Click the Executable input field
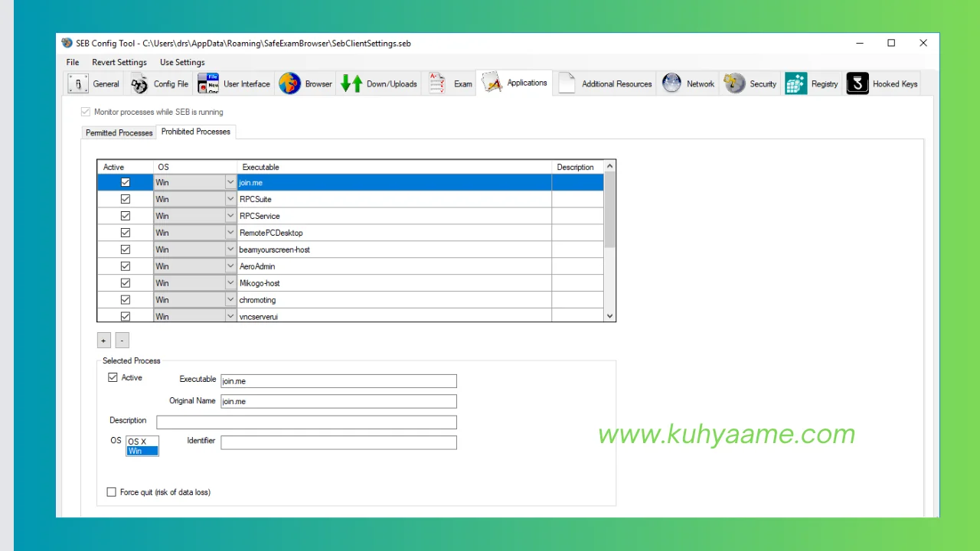The image size is (980, 551). (x=338, y=381)
